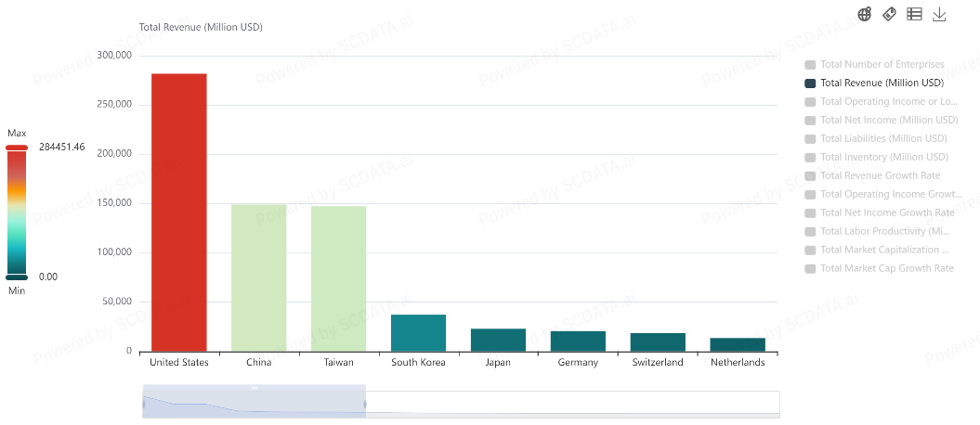Image resolution: width=980 pixels, height=425 pixels.
Task: Select the Taiwan bar in chart
Action: (338, 278)
